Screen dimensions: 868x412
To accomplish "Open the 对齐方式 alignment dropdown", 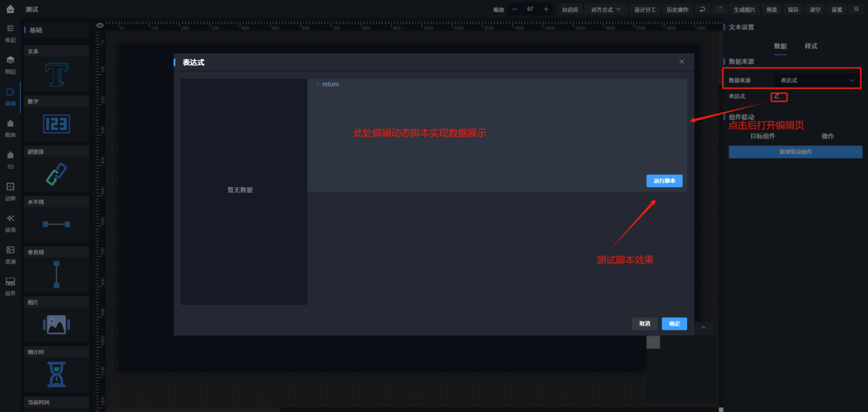I will pyautogui.click(x=606, y=10).
